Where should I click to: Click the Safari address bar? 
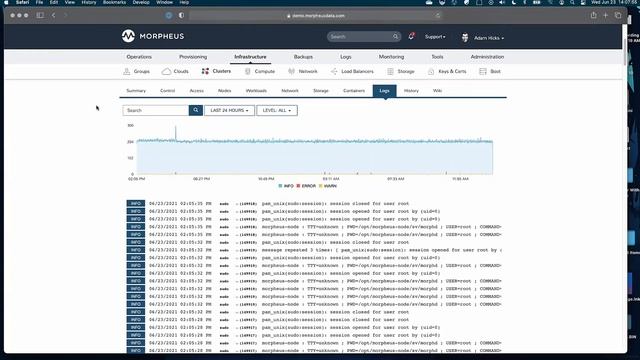[316, 16]
